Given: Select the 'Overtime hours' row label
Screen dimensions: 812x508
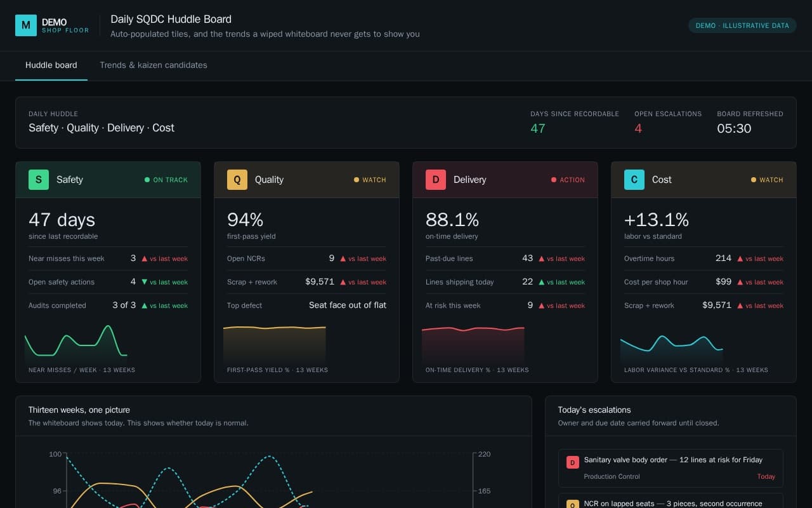Looking at the screenshot, I should [650, 258].
